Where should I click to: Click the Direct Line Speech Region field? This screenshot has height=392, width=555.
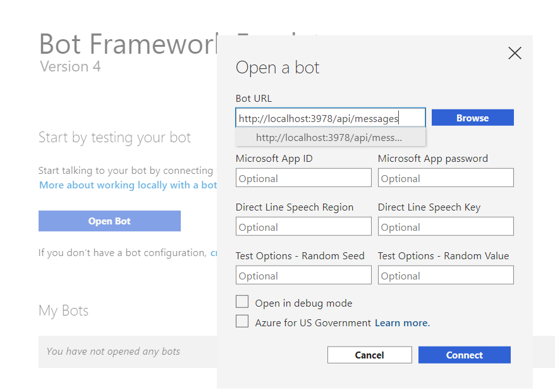point(303,226)
